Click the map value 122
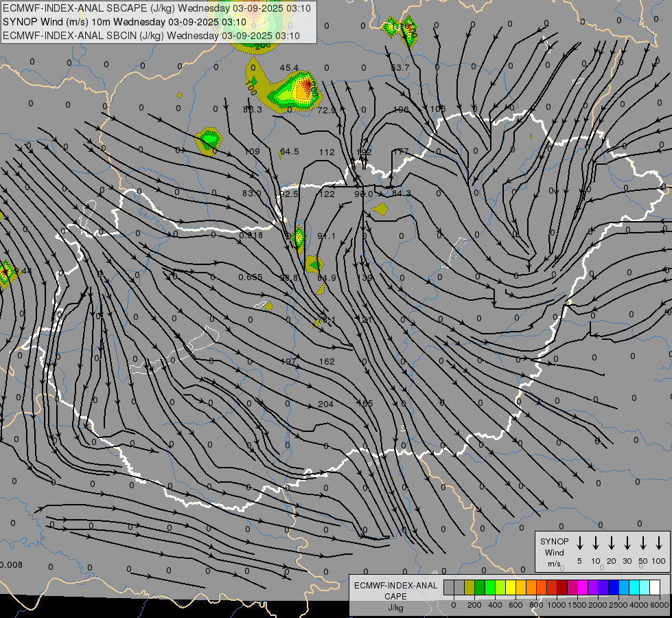The image size is (672, 618). coord(327,194)
